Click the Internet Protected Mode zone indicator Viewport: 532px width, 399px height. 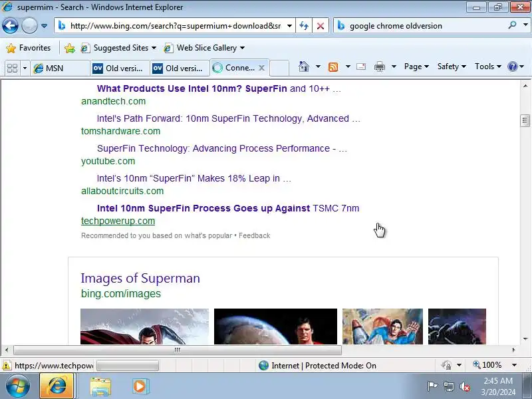point(317,365)
